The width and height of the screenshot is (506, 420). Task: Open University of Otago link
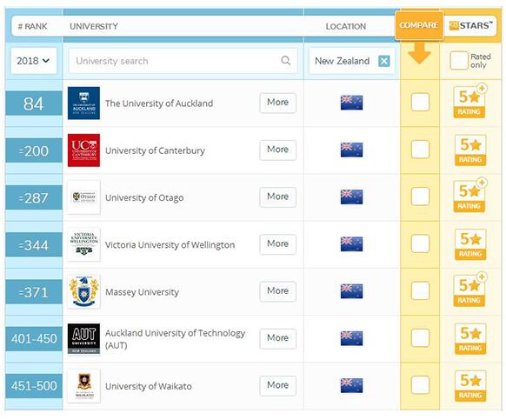pyautogui.click(x=144, y=198)
